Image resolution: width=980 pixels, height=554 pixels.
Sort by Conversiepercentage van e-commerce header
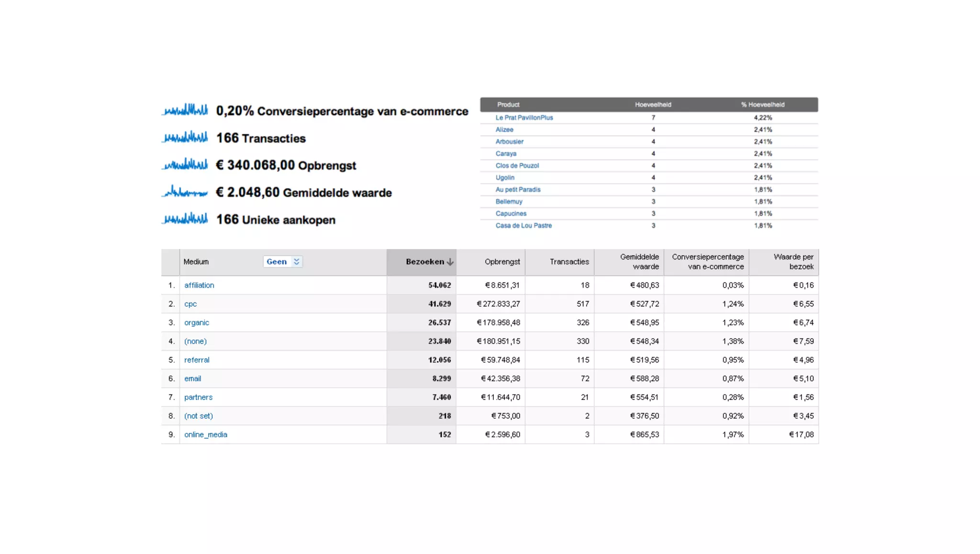tap(708, 261)
